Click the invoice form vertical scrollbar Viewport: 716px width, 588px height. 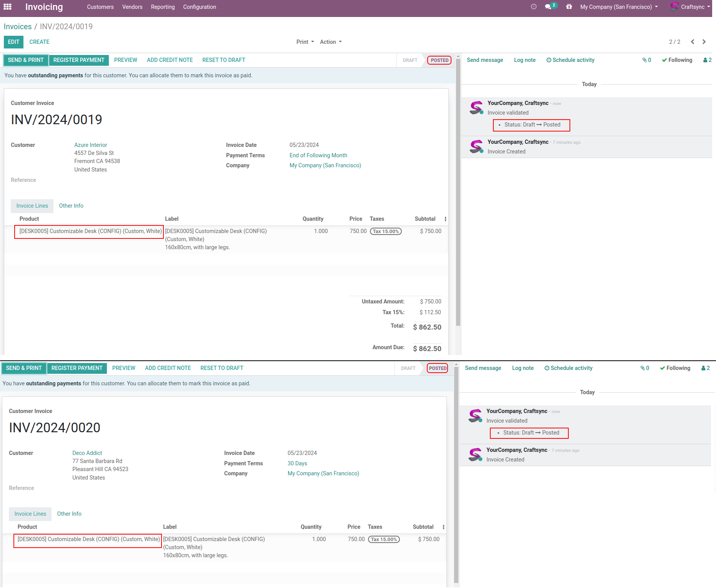(x=458, y=192)
